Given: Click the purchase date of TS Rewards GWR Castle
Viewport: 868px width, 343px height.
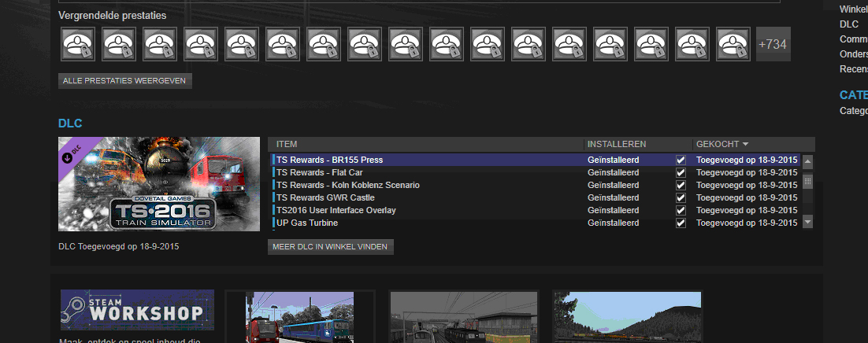Looking at the screenshot, I should click(747, 198).
